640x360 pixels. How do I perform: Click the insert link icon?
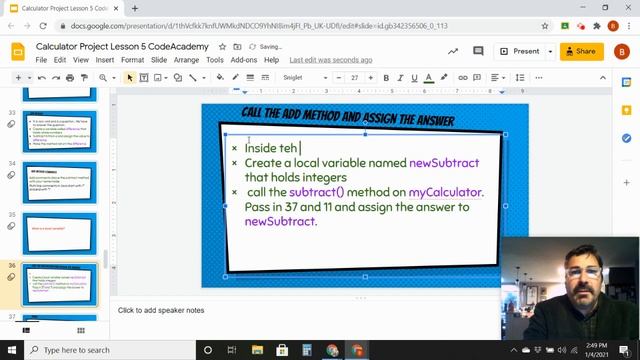pyautogui.click(x=462, y=78)
